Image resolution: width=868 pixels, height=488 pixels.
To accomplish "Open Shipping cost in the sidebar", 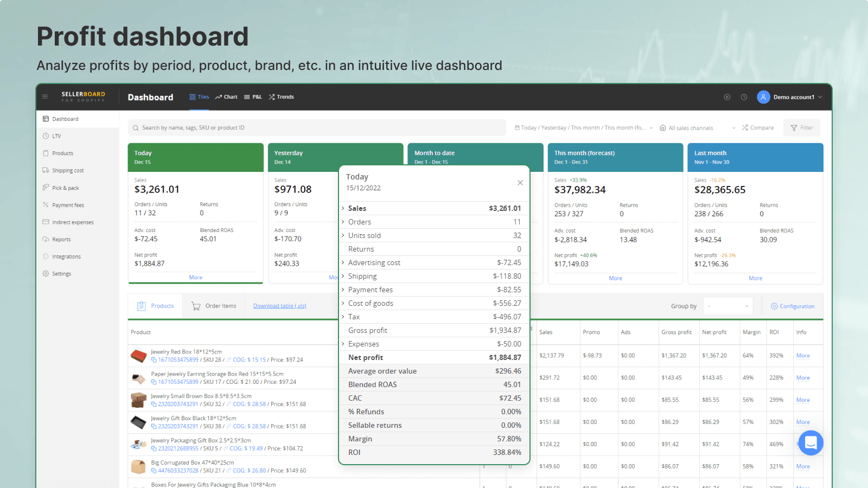I will tap(68, 171).
